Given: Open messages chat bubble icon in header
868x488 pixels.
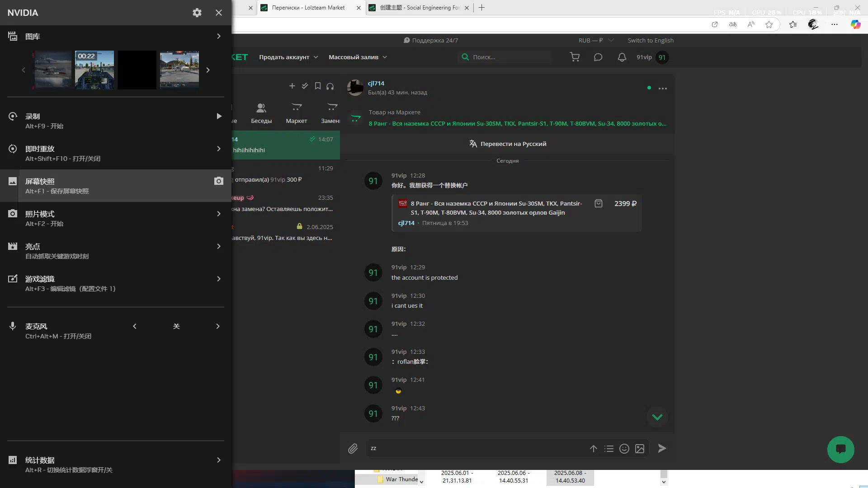Looking at the screenshot, I should pyautogui.click(x=598, y=57).
